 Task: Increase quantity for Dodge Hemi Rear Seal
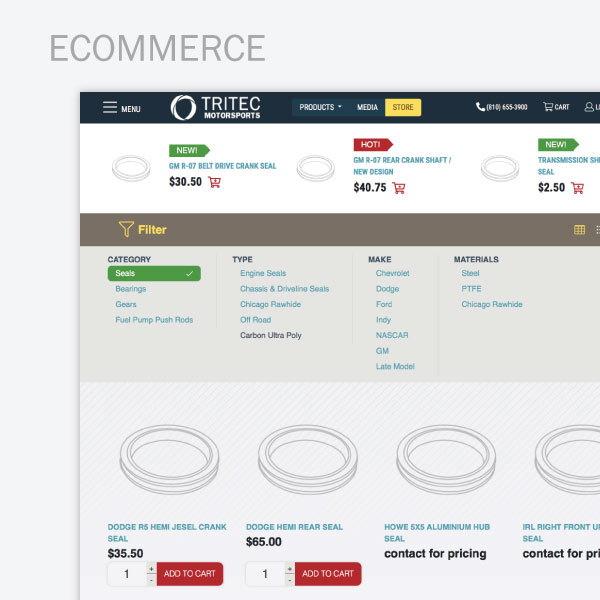[x=290, y=569]
